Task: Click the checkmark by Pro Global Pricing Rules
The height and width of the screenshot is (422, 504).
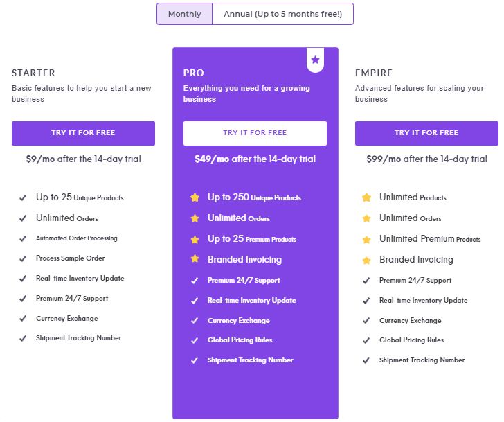Action: (x=195, y=340)
